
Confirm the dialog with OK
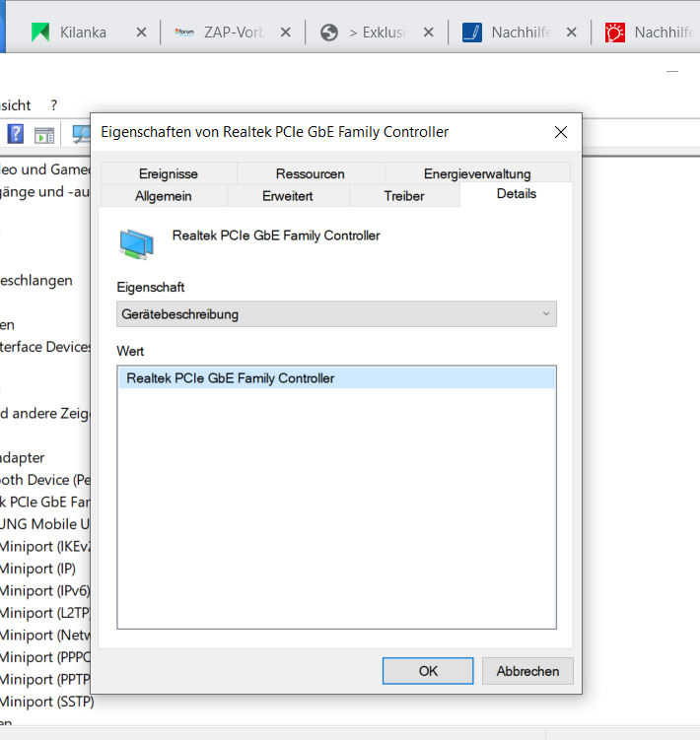[428, 671]
